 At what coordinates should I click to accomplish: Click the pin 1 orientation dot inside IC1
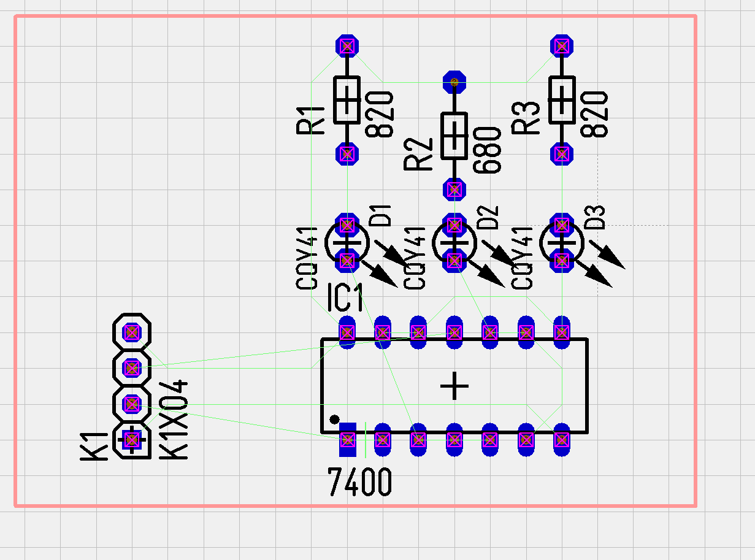(334, 420)
